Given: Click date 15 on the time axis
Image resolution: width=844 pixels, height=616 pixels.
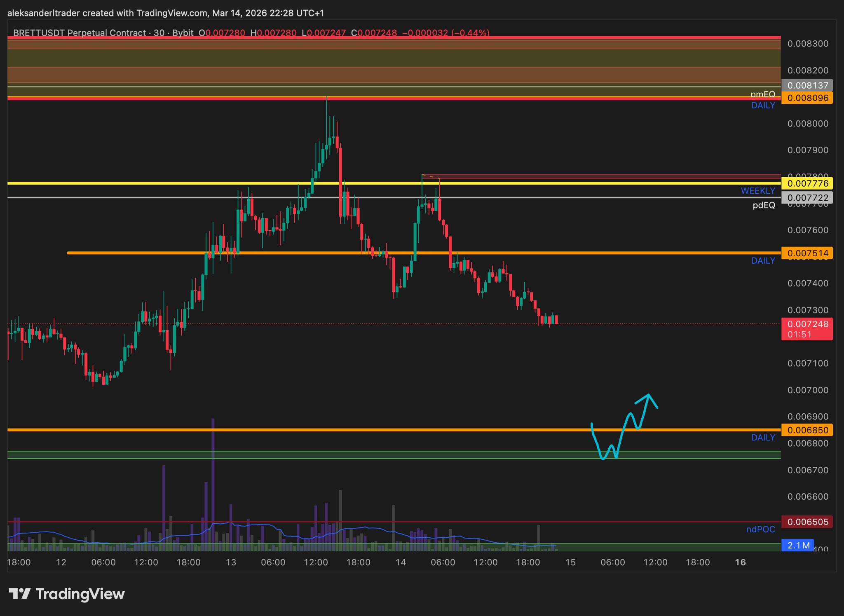Looking at the screenshot, I should 570,562.
